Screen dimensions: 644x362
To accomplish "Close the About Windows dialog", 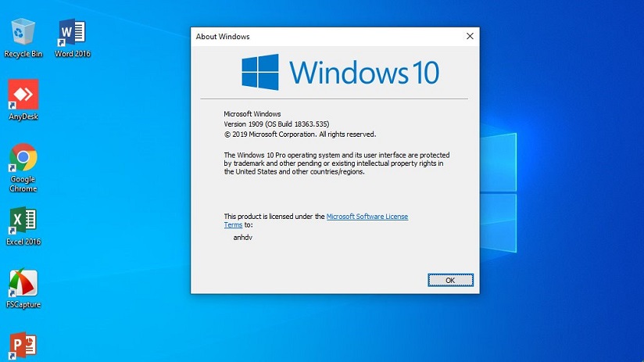I will (x=470, y=36).
